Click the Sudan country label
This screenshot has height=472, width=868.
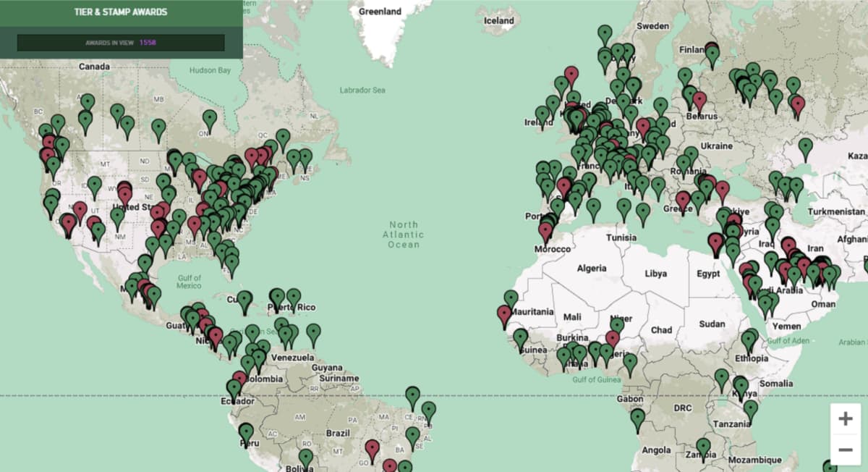coord(712,324)
